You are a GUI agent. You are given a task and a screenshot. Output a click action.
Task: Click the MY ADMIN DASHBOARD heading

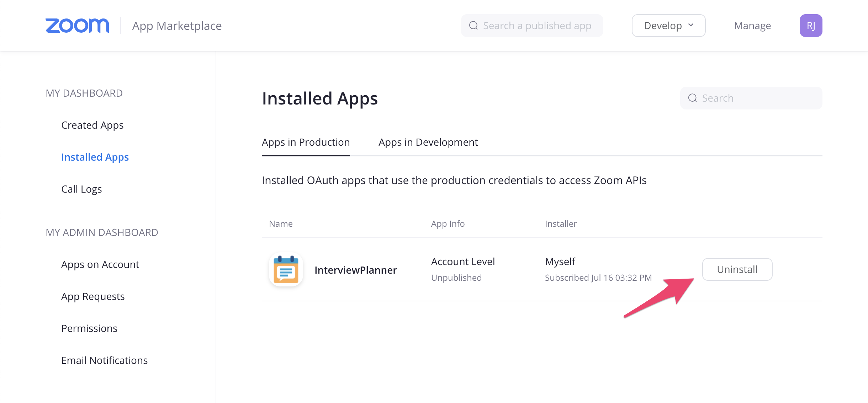(x=102, y=232)
